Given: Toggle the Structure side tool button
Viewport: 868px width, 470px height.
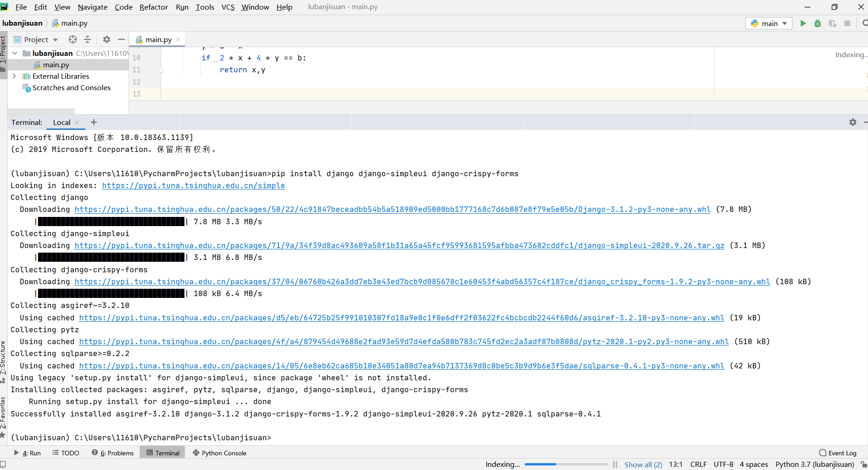Looking at the screenshot, I should 3,361.
